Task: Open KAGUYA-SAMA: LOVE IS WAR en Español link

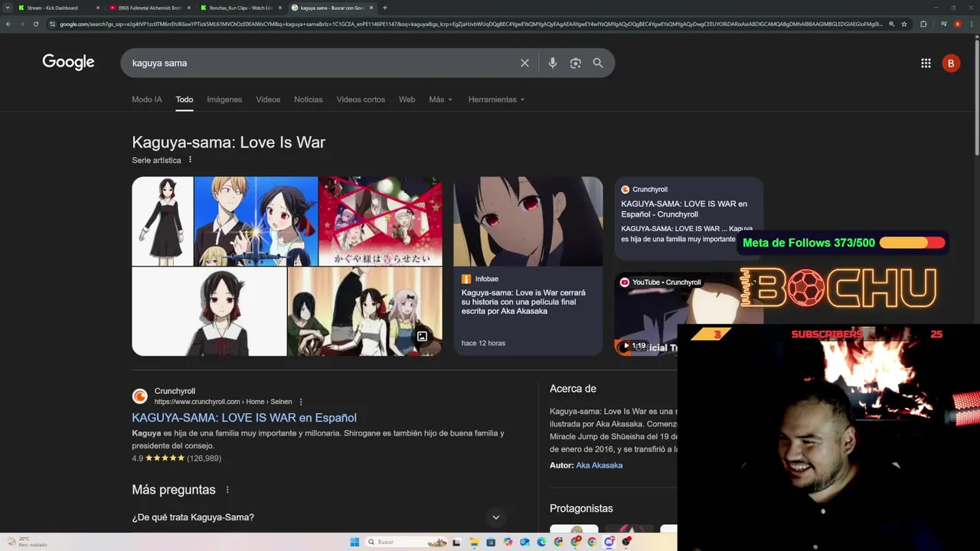Action: pyautogui.click(x=244, y=418)
